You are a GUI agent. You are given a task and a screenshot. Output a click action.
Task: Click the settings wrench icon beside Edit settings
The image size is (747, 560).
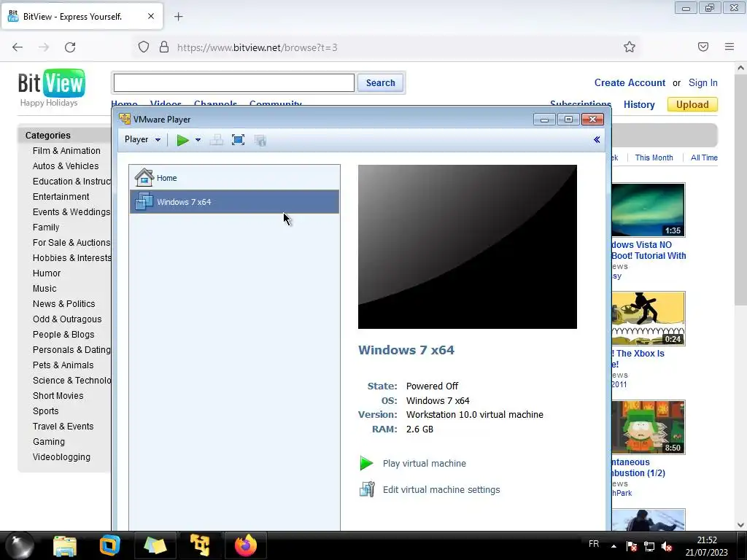tap(367, 489)
